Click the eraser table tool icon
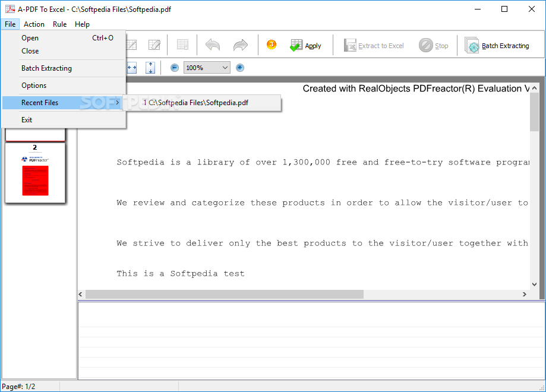This screenshot has height=392, width=546. pos(154,45)
